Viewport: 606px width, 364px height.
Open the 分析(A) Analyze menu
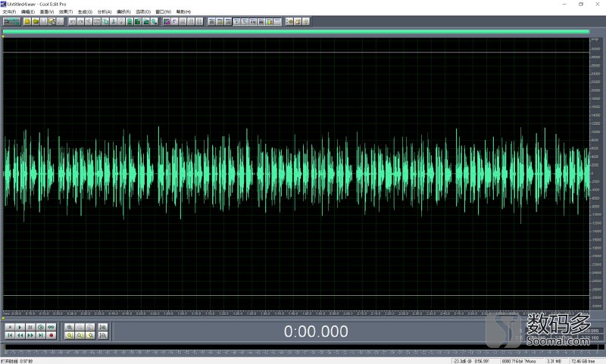tap(105, 12)
